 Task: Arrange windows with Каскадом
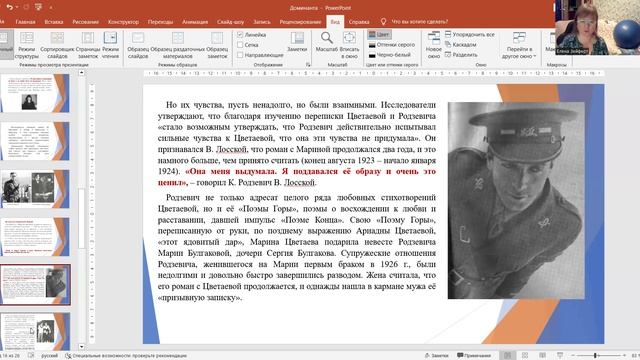point(460,44)
